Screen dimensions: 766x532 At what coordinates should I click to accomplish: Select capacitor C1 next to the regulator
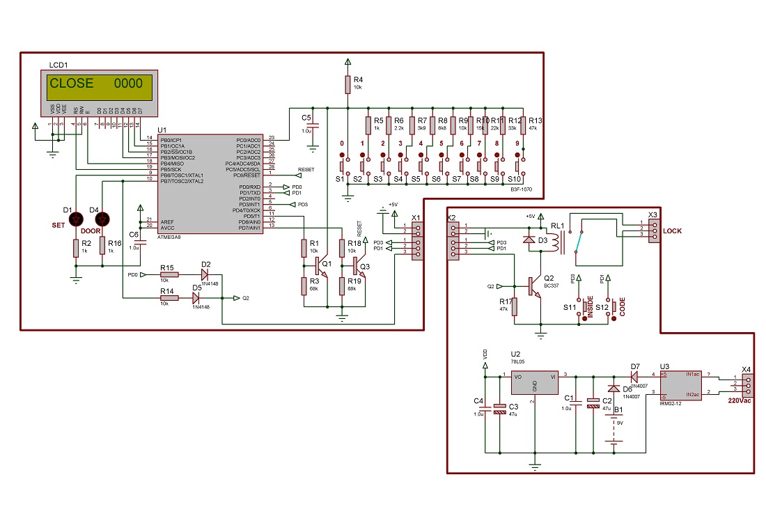click(576, 403)
